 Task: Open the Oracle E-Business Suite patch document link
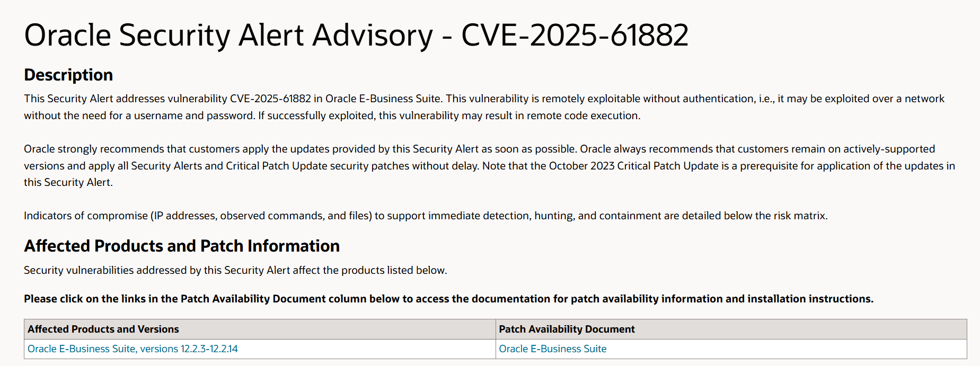pos(552,349)
